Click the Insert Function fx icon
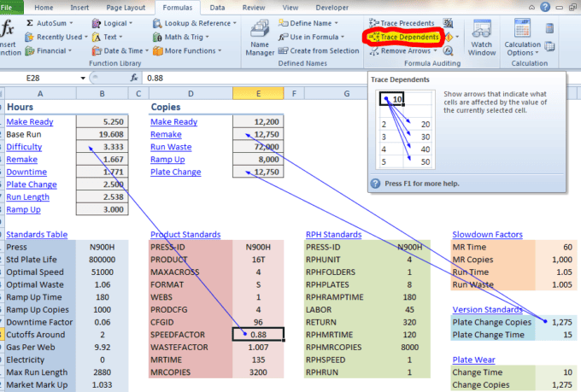Image resolution: width=581 pixels, height=392 pixels. tap(9, 28)
